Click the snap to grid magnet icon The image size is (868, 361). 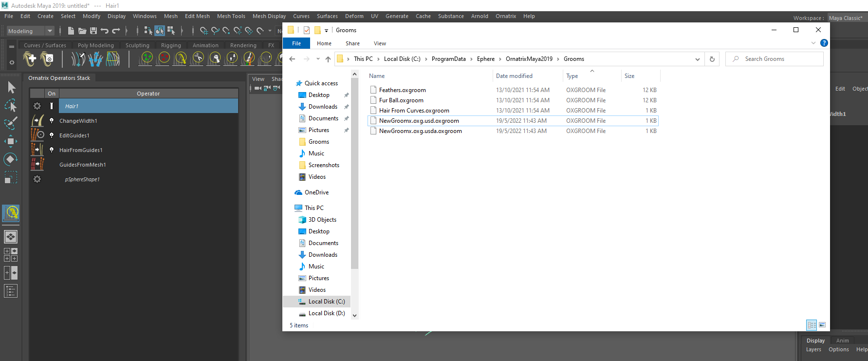204,31
